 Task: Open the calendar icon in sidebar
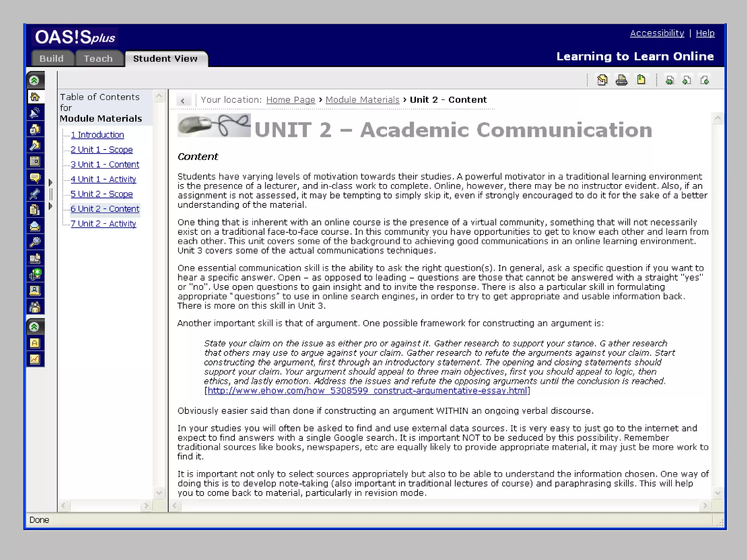(x=35, y=162)
